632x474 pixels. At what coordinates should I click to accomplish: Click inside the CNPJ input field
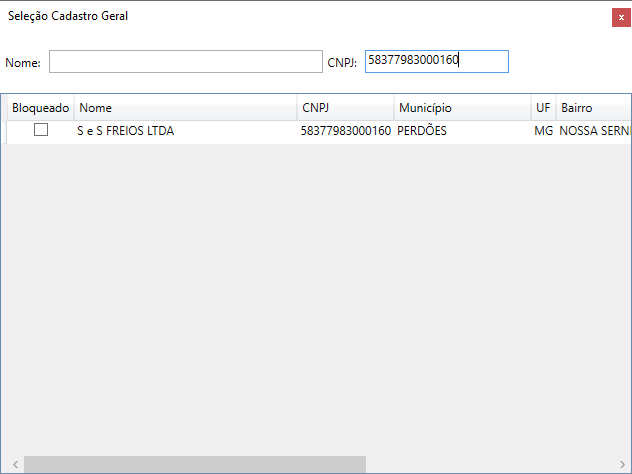[x=436, y=62]
